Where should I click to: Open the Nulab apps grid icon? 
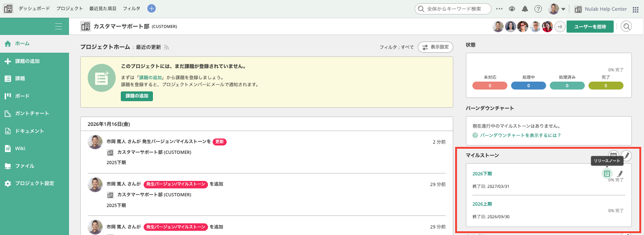click(x=636, y=9)
